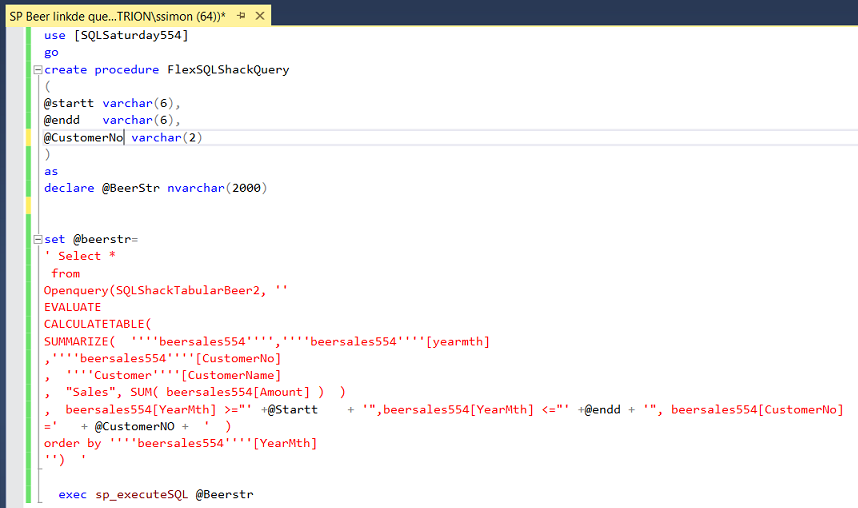Click 'declare' keyword before @BeerStr
The width and height of the screenshot is (858, 508).
[69, 188]
